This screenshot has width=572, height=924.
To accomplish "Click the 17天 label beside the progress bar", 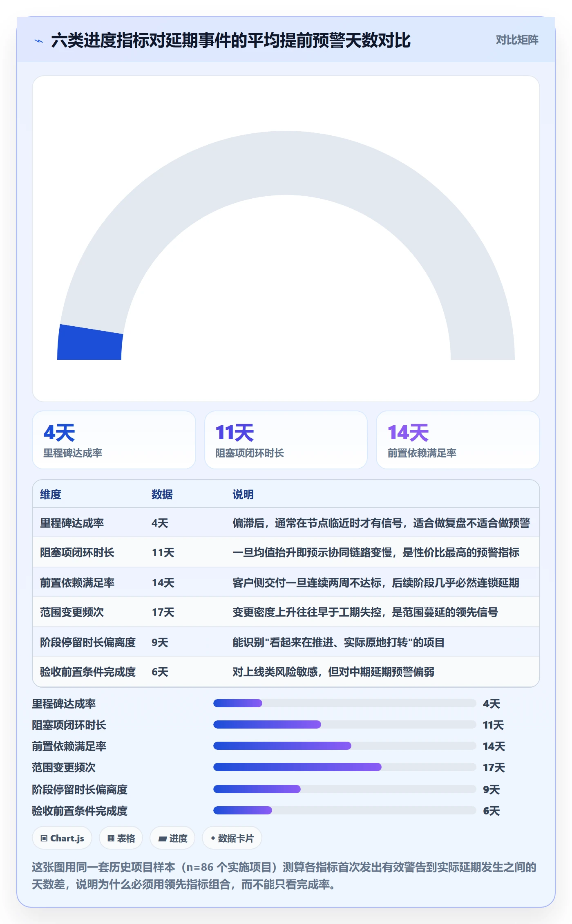I will click(x=494, y=767).
